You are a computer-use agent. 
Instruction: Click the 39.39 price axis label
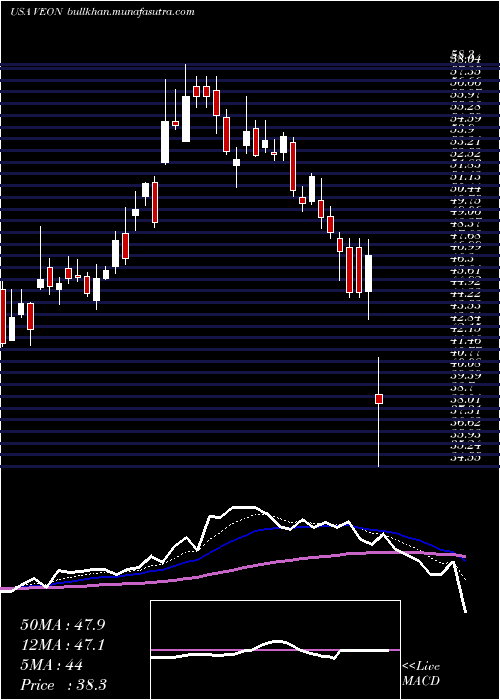coord(465,376)
